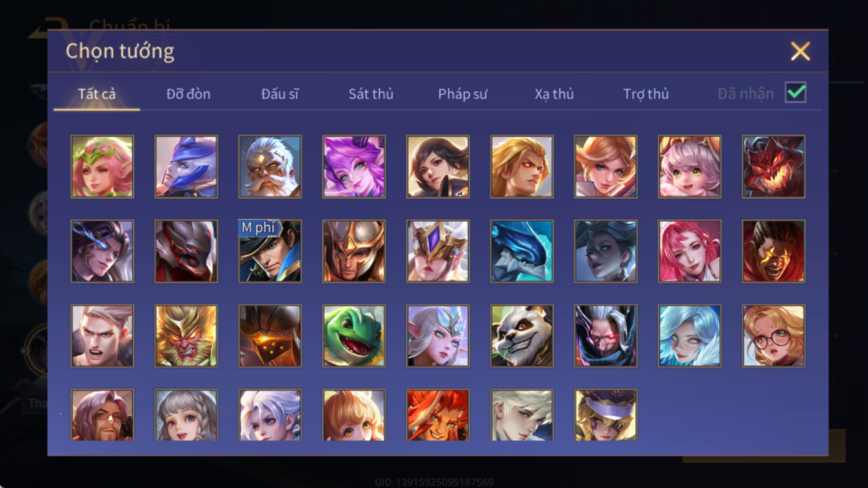Pick the gold-helmeted spartan warrior hero
This screenshot has height=488, width=868.
click(x=354, y=251)
